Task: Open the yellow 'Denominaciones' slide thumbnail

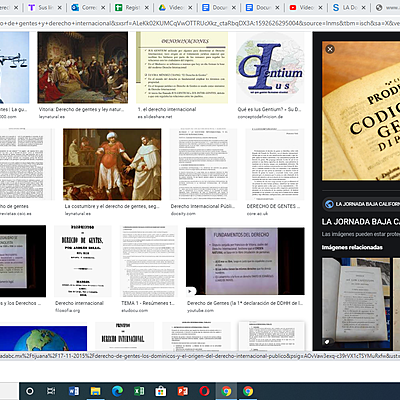Action: point(182,67)
